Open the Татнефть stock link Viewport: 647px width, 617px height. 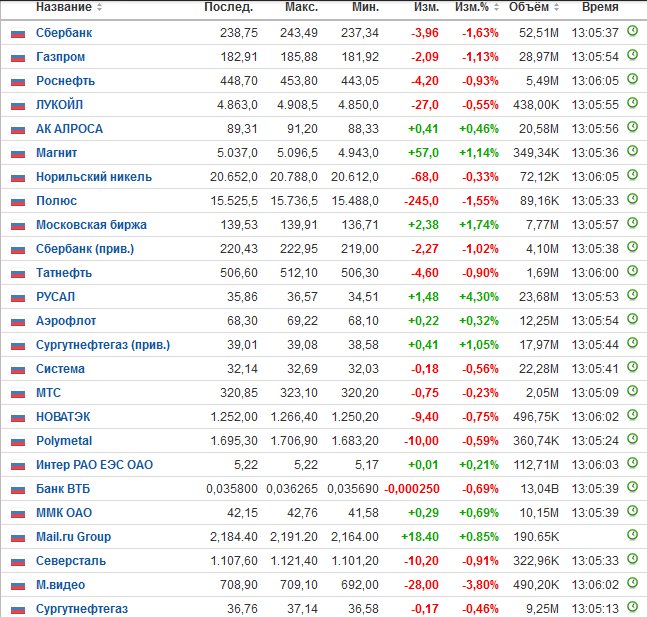pyautogui.click(x=64, y=273)
